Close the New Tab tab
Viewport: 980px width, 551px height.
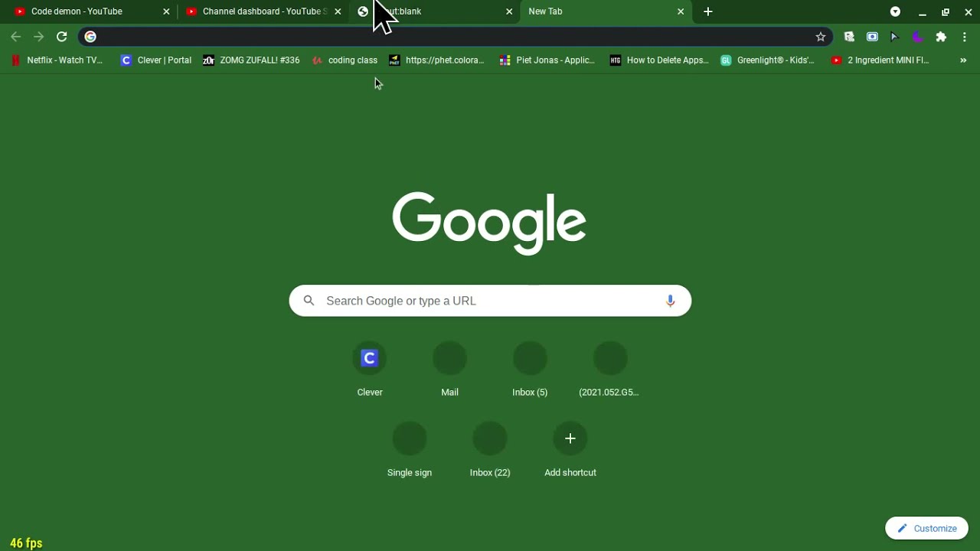click(x=681, y=11)
